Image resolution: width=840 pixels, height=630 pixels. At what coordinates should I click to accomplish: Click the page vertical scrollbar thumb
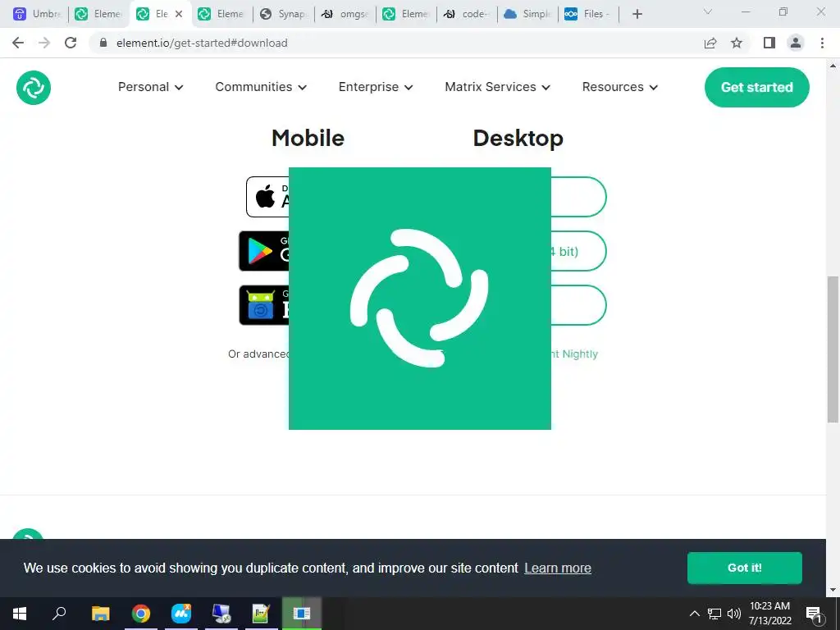point(833,349)
